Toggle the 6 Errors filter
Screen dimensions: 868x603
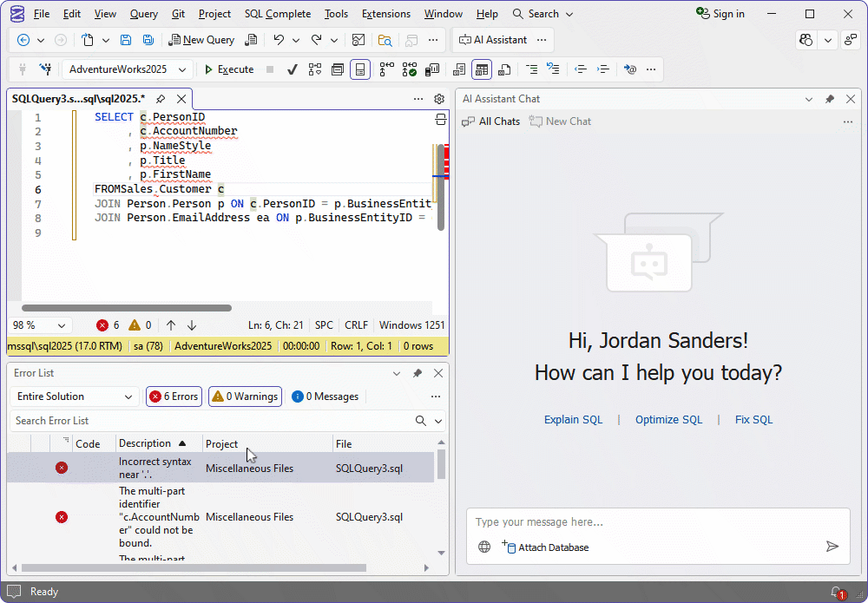coord(174,397)
